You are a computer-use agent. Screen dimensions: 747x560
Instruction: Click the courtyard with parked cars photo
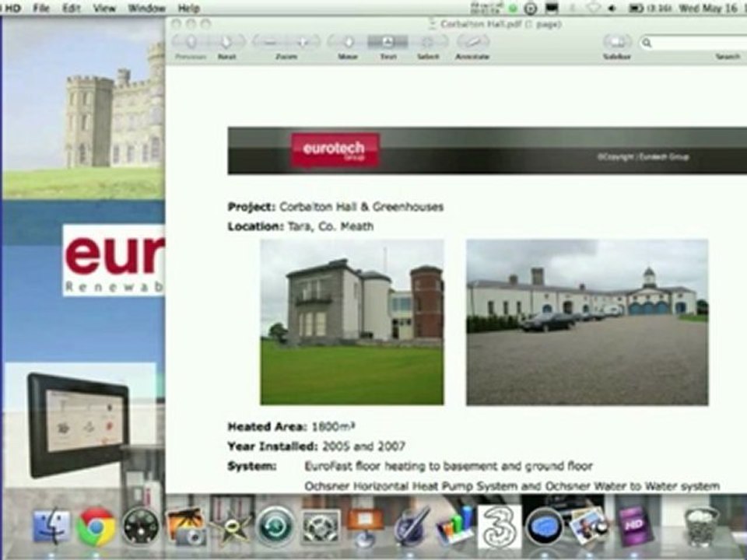pyautogui.click(x=587, y=322)
